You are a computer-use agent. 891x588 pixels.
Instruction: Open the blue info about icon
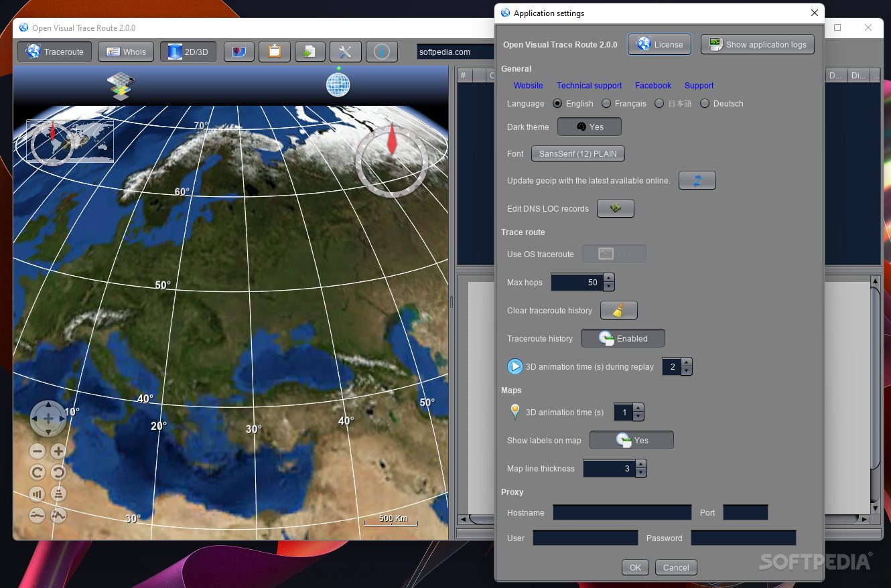click(382, 52)
